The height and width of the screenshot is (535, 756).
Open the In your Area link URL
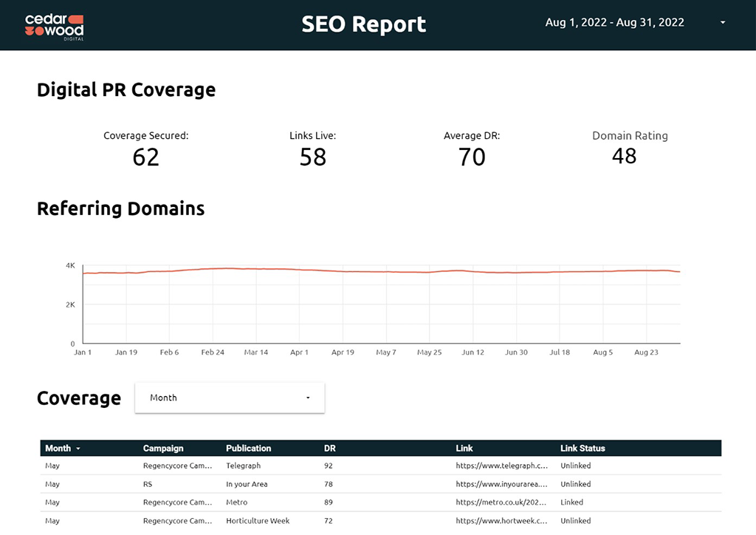(502, 485)
